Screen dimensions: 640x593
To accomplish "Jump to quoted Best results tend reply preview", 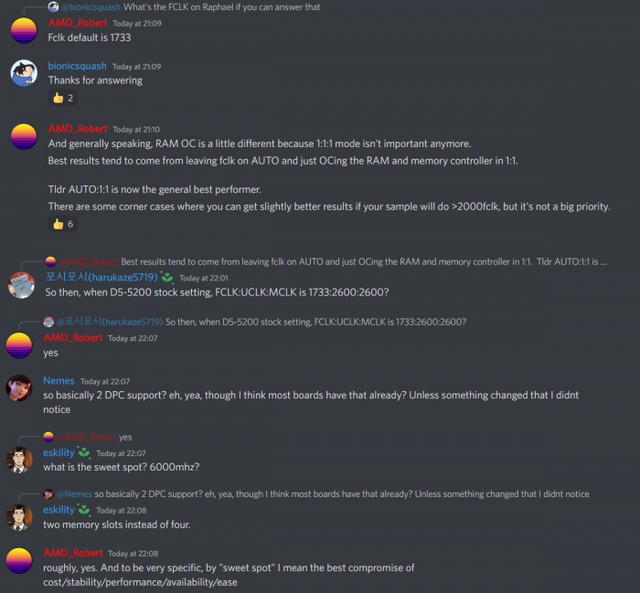I will click(x=363, y=262).
